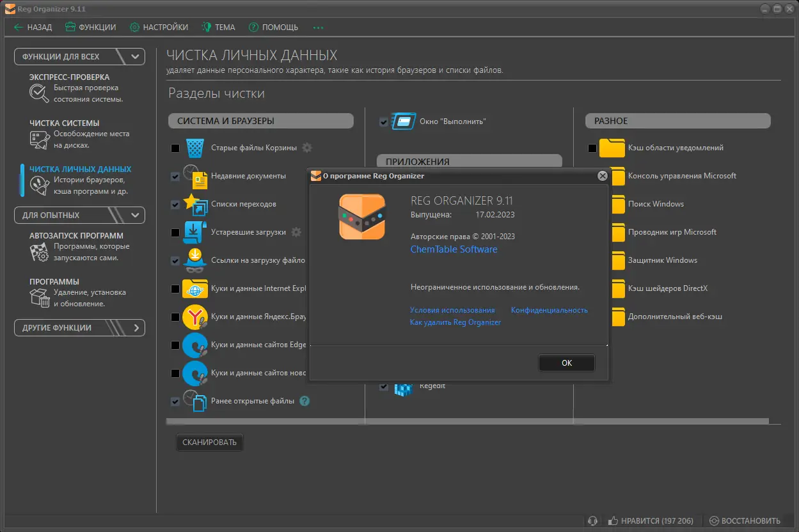Click the Yandex Browser cookies icon
799x532 pixels.
[x=194, y=317]
